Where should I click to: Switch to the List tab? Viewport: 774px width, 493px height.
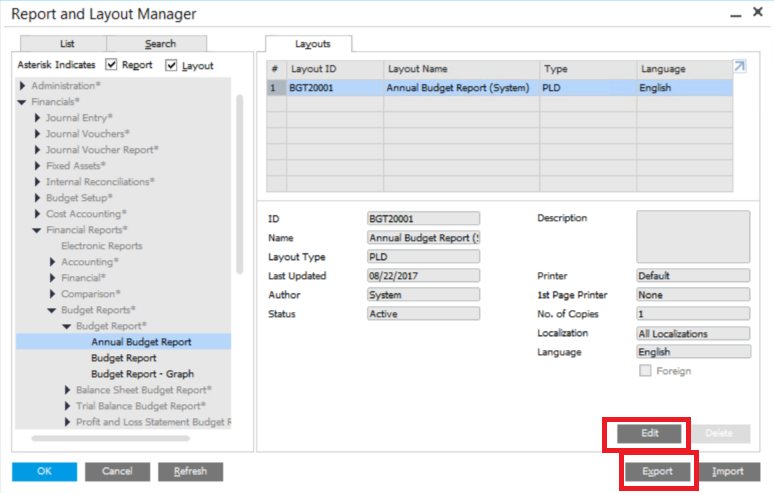point(67,44)
